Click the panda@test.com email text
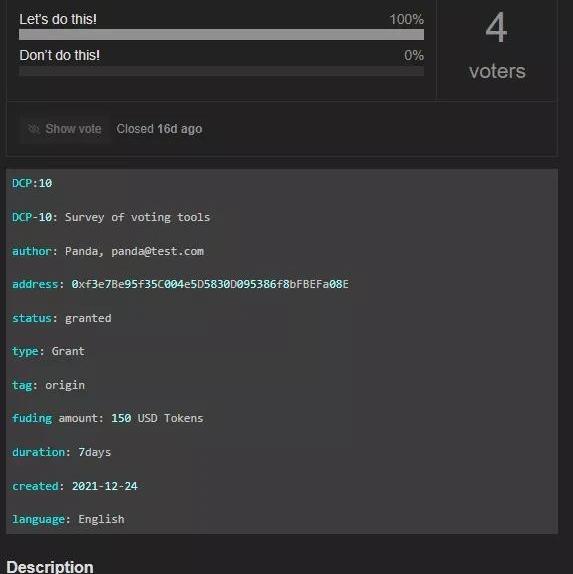This screenshot has width=573, height=574. click(x=157, y=251)
